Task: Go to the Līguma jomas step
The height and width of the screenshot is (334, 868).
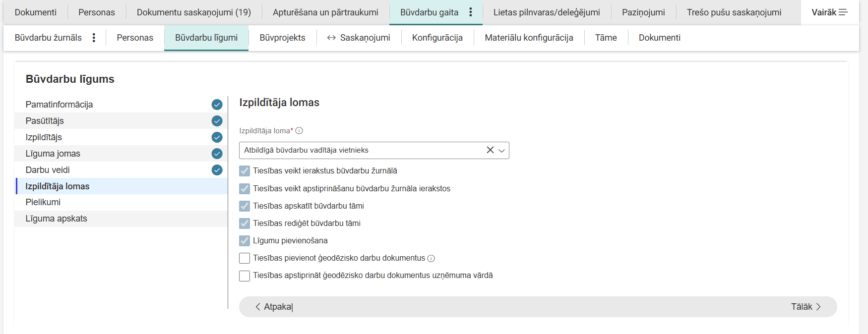Action: click(x=122, y=154)
